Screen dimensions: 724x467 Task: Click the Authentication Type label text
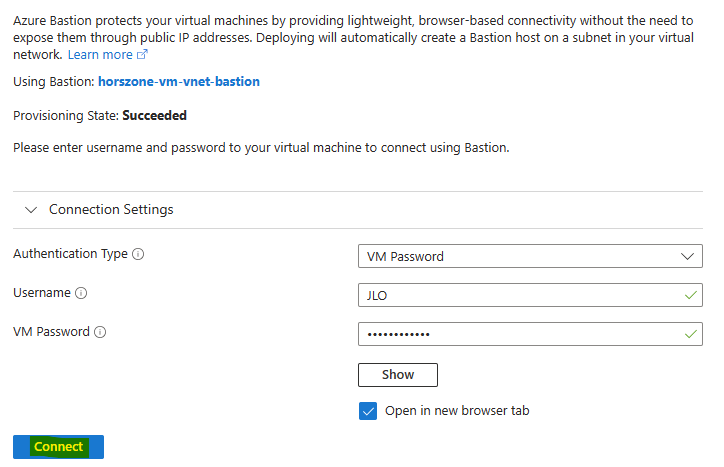70,254
